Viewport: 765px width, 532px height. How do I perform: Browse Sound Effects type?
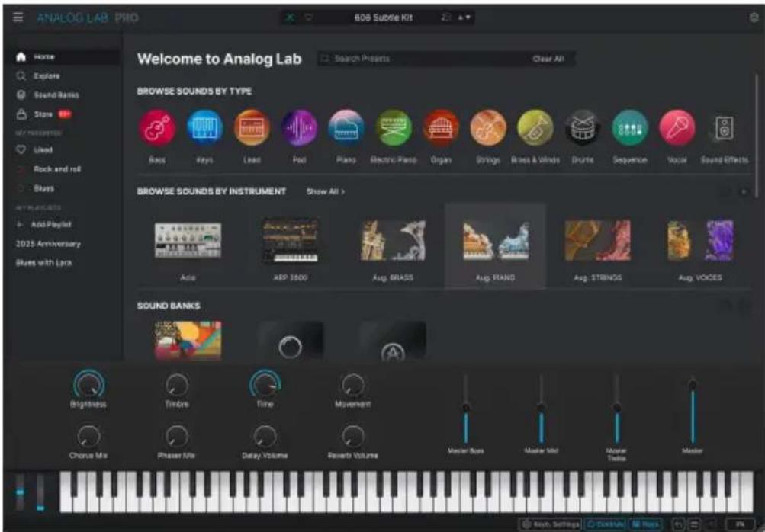pyautogui.click(x=724, y=128)
